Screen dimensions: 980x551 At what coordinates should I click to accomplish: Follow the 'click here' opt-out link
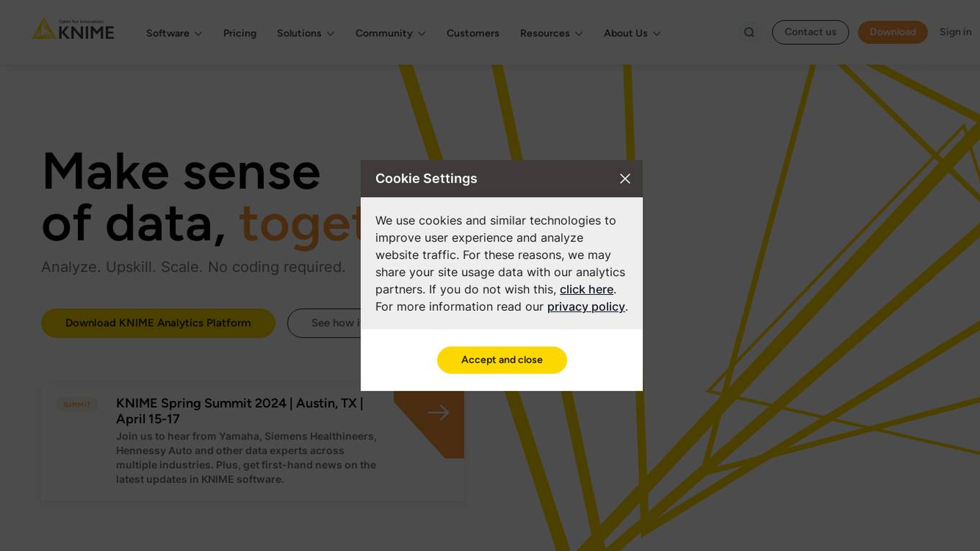pos(587,289)
